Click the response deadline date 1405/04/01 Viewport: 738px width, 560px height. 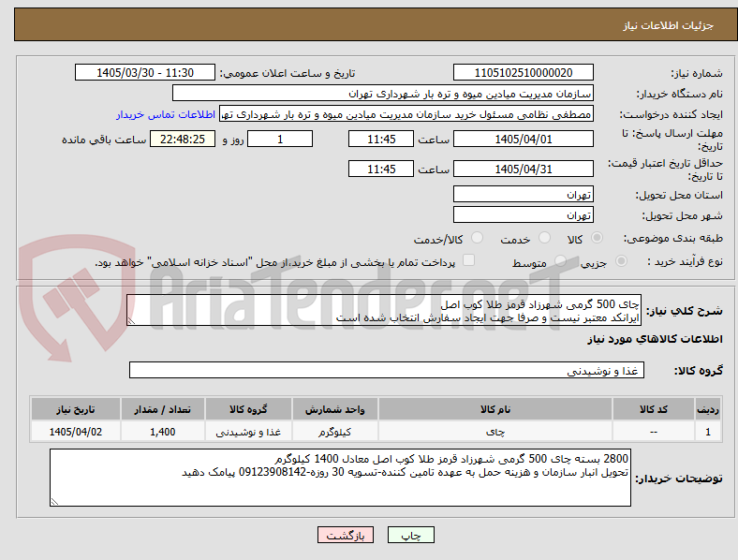click(x=523, y=139)
